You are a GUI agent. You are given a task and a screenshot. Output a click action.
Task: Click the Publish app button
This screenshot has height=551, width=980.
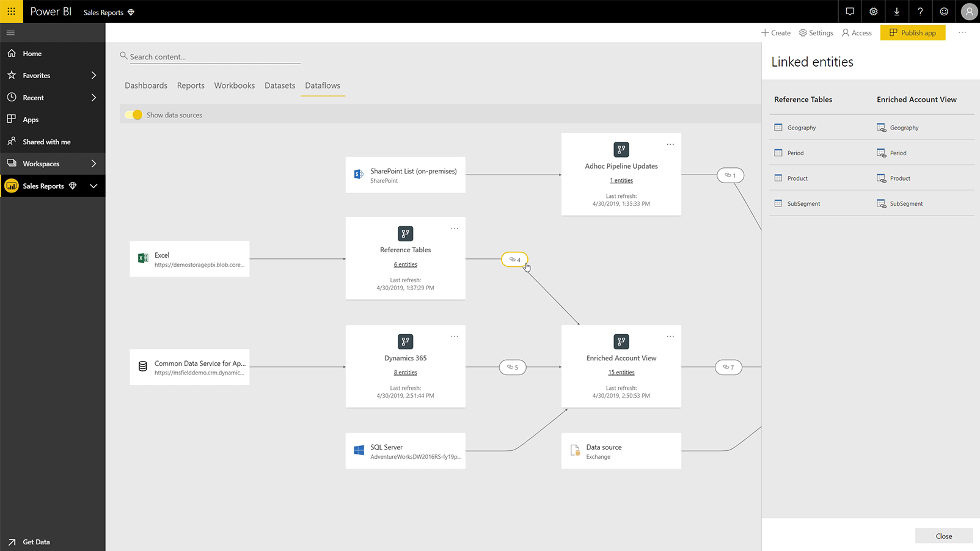(x=913, y=32)
